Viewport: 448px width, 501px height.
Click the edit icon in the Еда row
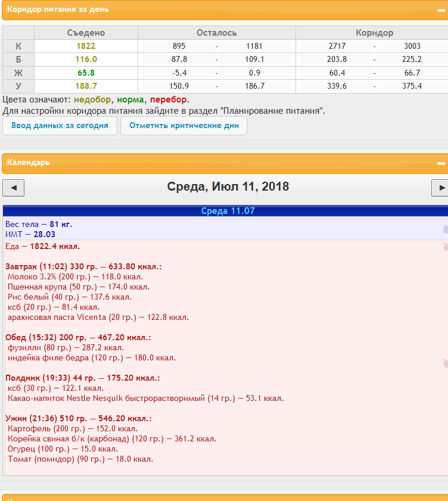point(444,247)
